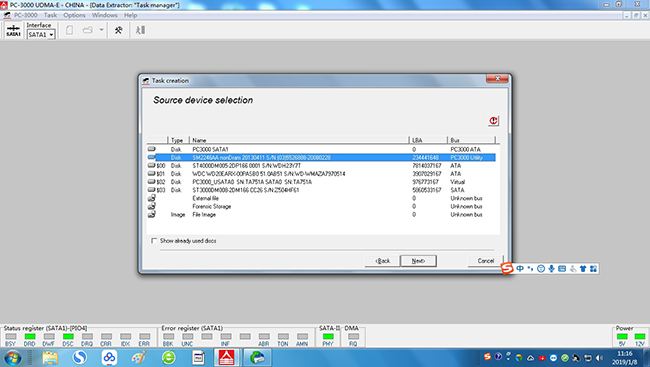Screen dimensions: 650x367
Task: Click the SATA1 port icon in the toolbar
Action: (13, 30)
